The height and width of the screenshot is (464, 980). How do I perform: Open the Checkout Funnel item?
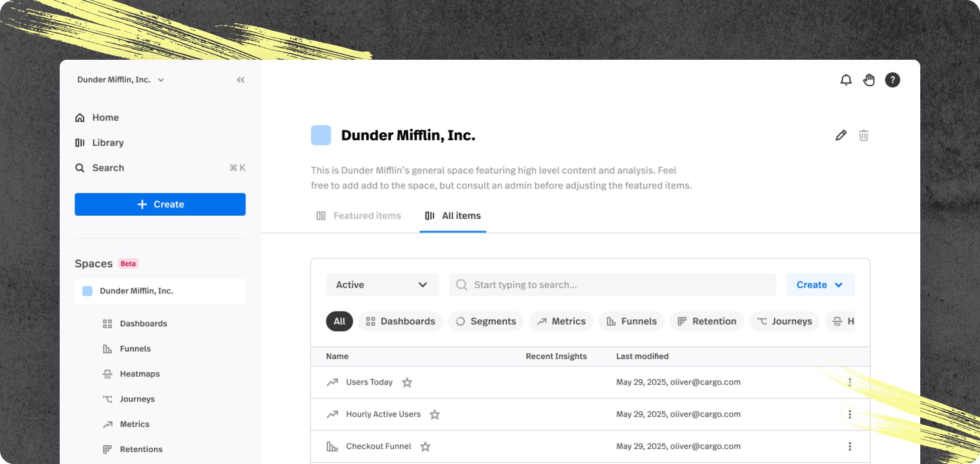coord(378,446)
